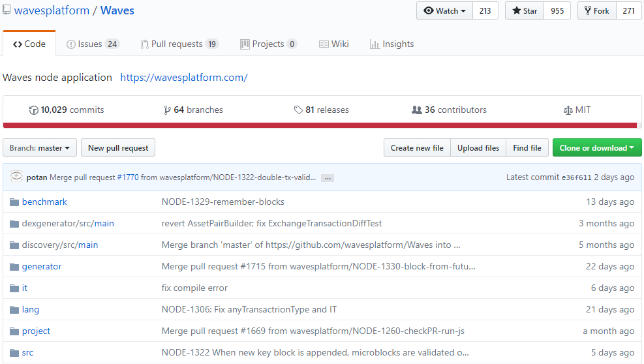
Task: Open the benchmark folder
Action: tap(44, 202)
